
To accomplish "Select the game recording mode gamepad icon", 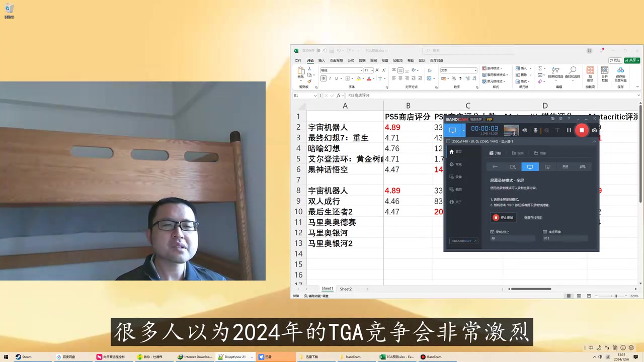I will point(583,167).
